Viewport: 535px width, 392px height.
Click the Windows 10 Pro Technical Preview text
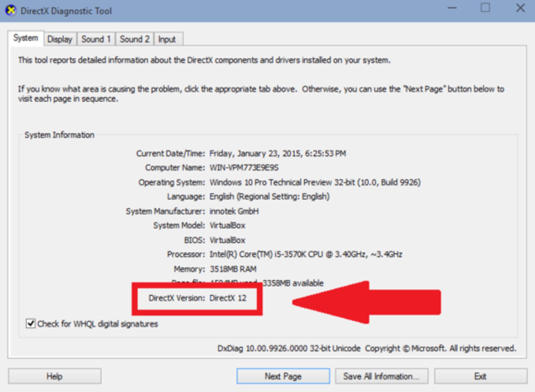click(x=315, y=182)
